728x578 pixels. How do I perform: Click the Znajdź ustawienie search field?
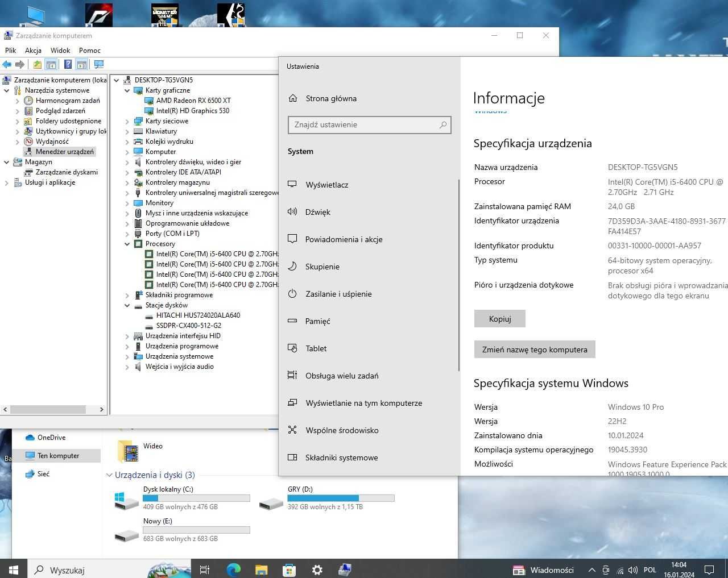[x=370, y=124]
